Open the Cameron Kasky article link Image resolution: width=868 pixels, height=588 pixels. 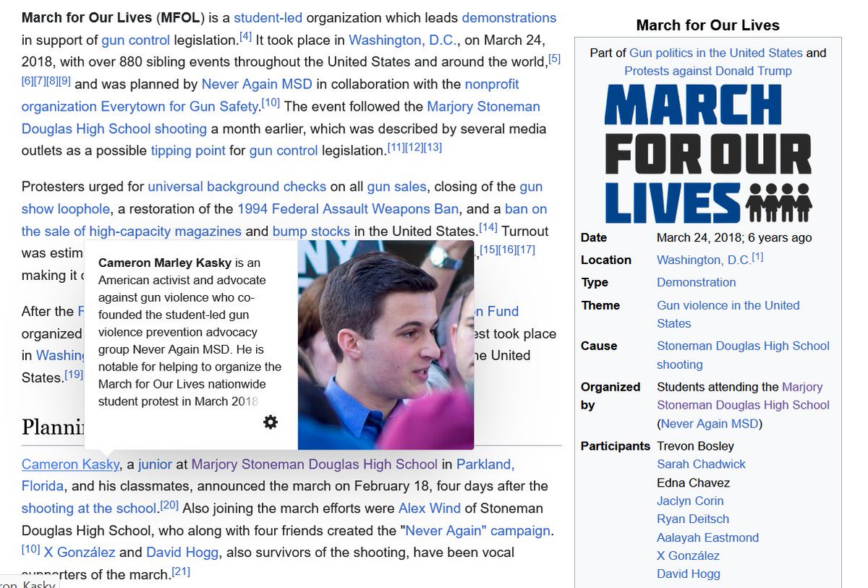[70, 464]
